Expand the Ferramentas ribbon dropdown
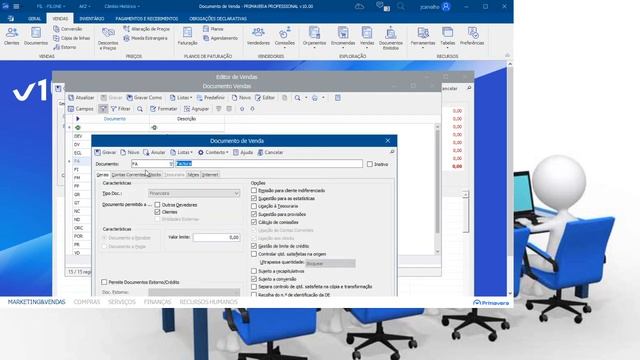Image resolution: width=640 pixels, height=360 pixels. click(423, 48)
